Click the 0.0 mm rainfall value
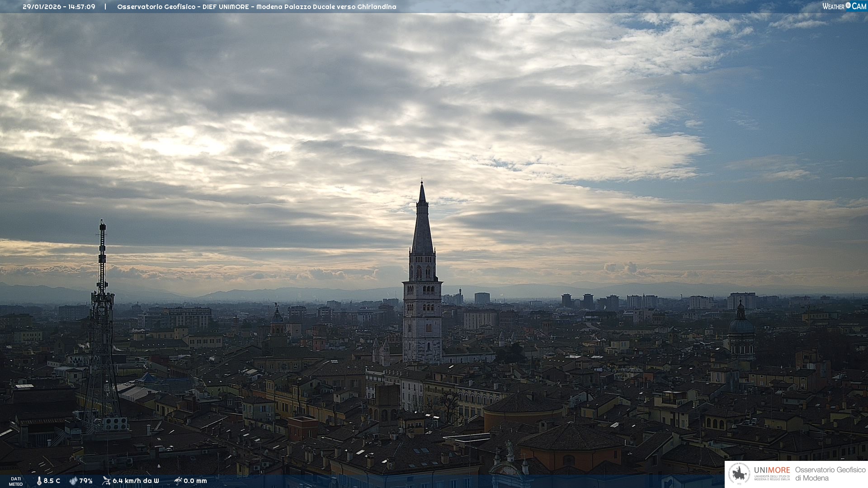868x488 pixels. click(x=195, y=481)
